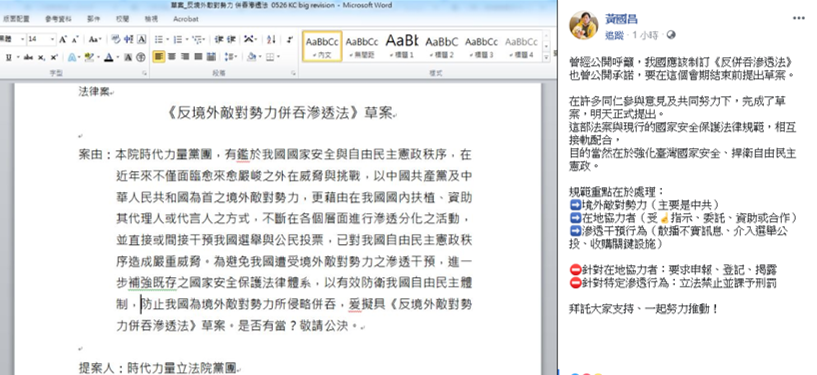817x375 pixels.
Task: Apply the 內文 style
Action: [322, 46]
